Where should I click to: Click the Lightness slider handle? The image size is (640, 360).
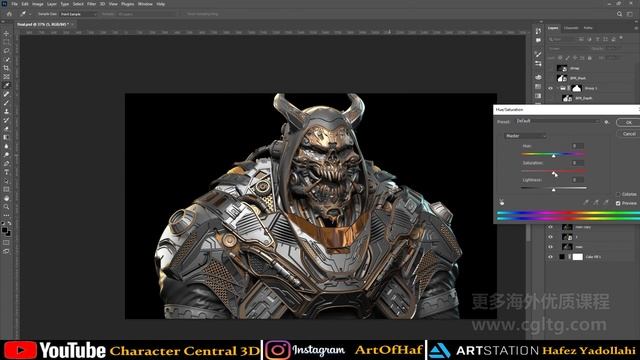tap(553, 190)
